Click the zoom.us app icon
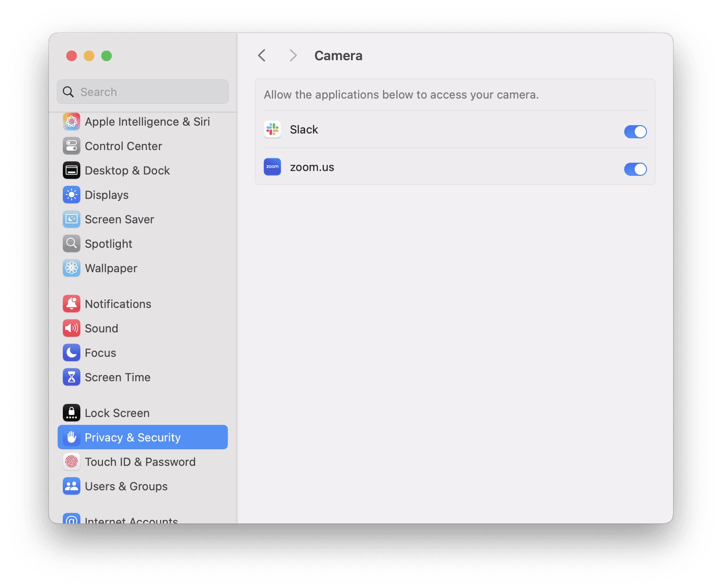The width and height of the screenshot is (722, 588). 272,167
